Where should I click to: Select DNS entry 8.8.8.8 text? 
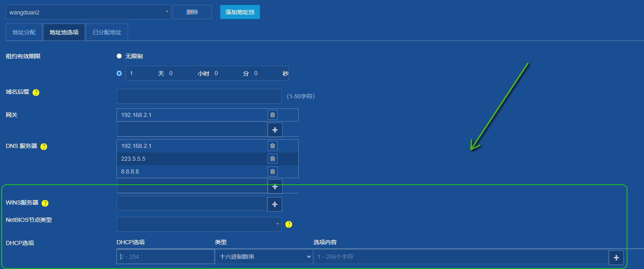tap(130, 171)
